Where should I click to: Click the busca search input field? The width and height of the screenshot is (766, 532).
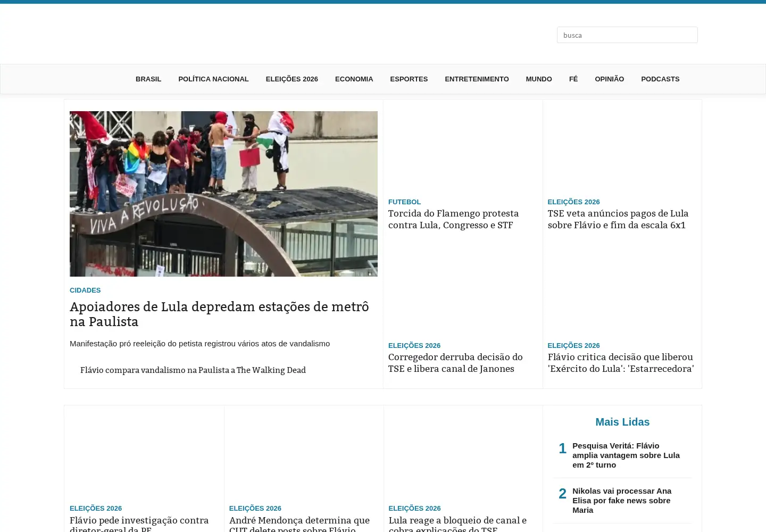coord(627,35)
